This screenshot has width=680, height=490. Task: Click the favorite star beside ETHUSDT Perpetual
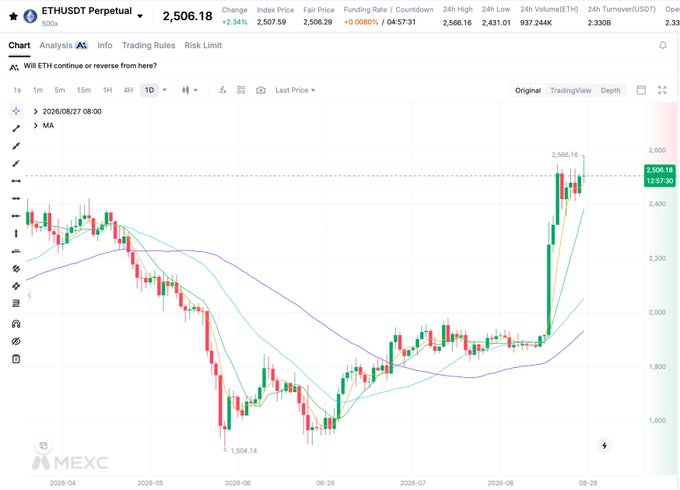click(13, 16)
